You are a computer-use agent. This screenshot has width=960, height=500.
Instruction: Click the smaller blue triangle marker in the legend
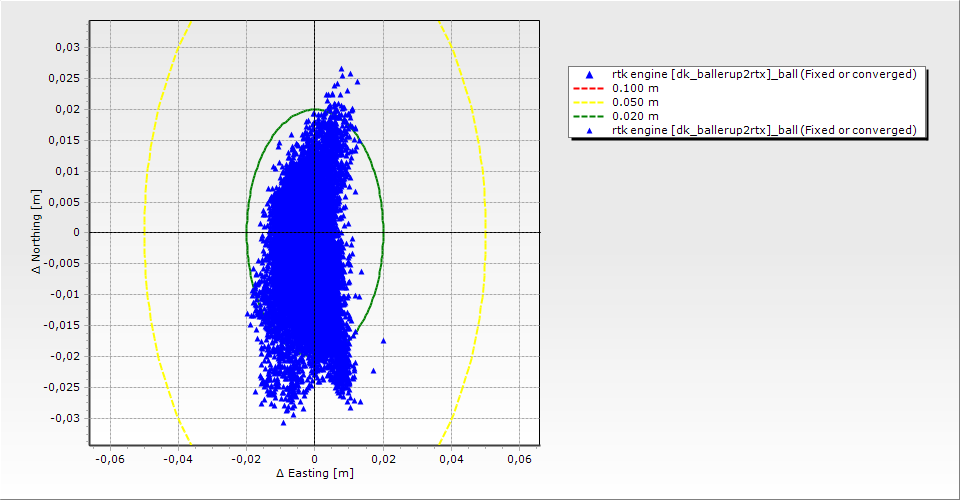tap(590, 130)
